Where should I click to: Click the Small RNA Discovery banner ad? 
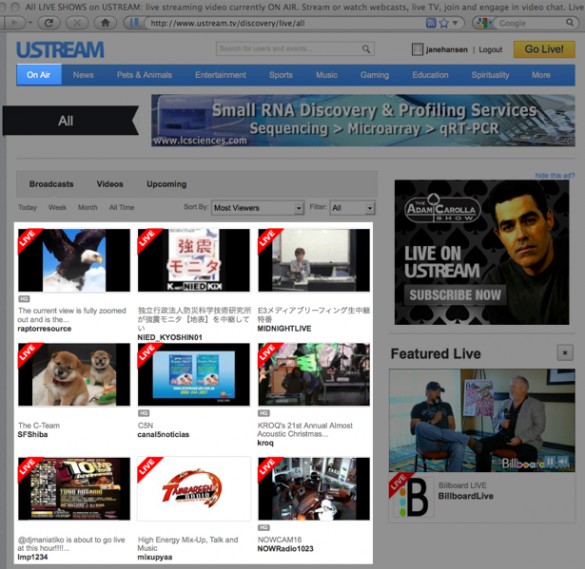coord(363,121)
